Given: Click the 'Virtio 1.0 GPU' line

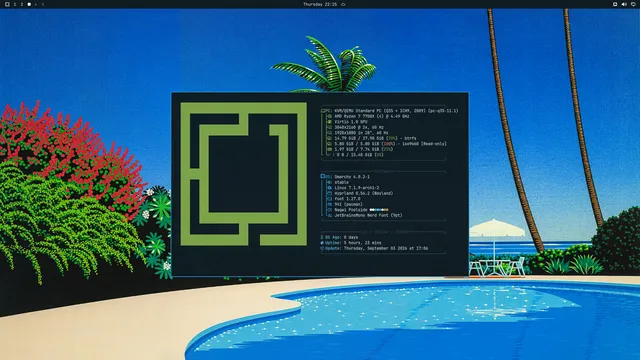Looking at the screenshot, I should pyautogui.click(x=351, y=122).
